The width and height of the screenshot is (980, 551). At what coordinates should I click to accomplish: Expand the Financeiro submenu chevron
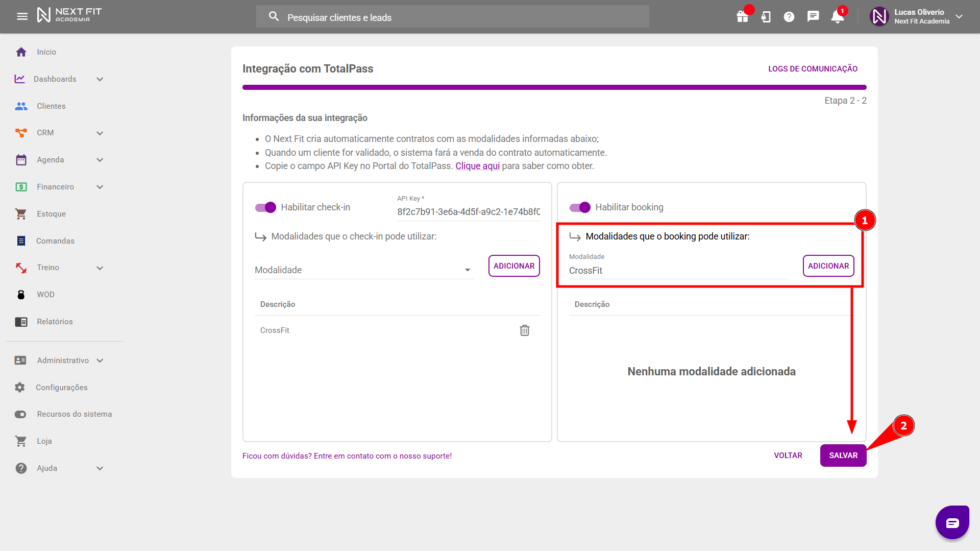(100, 187)
